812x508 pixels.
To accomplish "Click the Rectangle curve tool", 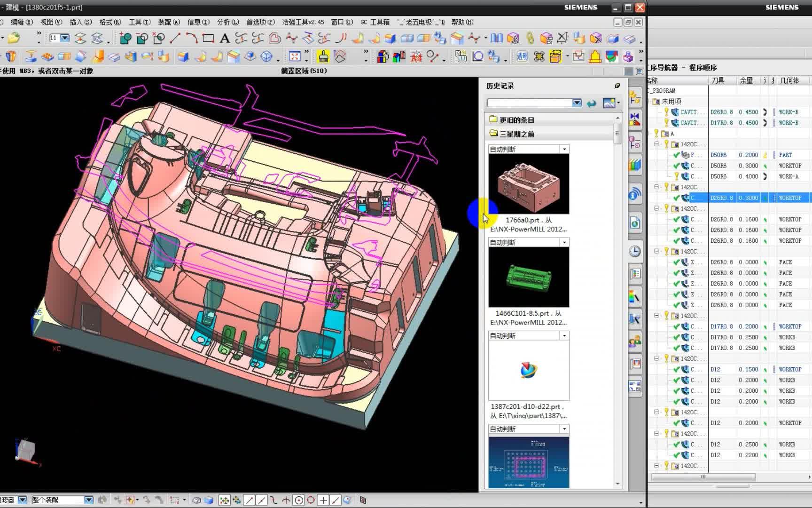I will pos(208,38).
